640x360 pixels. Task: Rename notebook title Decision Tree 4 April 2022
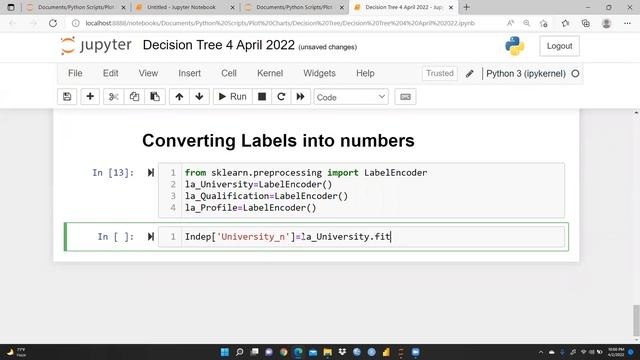pyautogui.click(x=218, y=45)
